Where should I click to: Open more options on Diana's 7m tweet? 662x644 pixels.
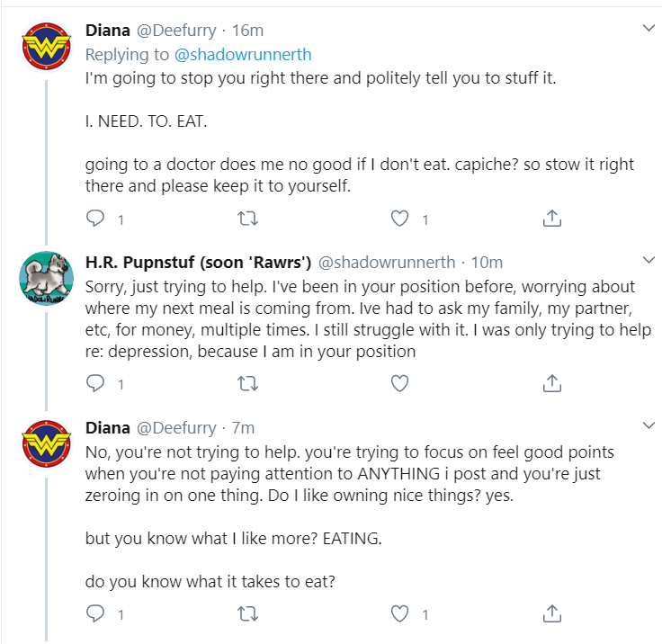coord(649,425)
